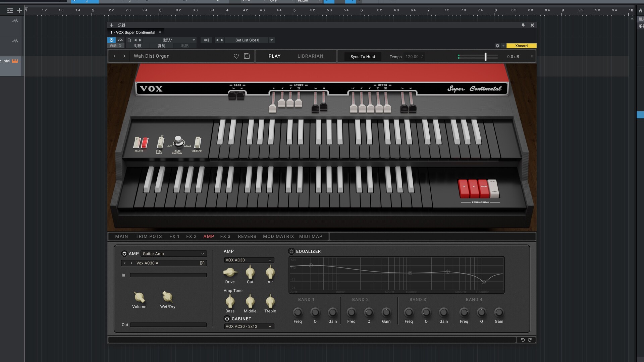Go to next Set List slot
The image size is (644, 362).
tap(222, 40)
